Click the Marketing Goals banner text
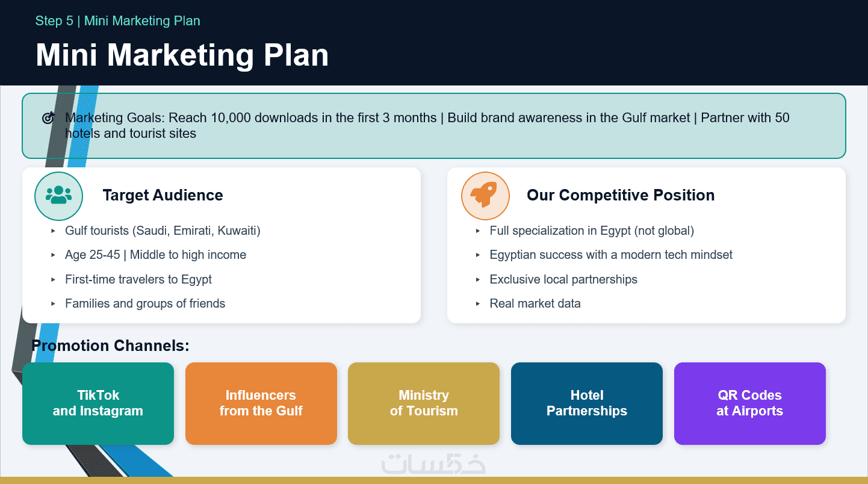The width and height of the screenshot is (868, 484). tap(427, 125)
